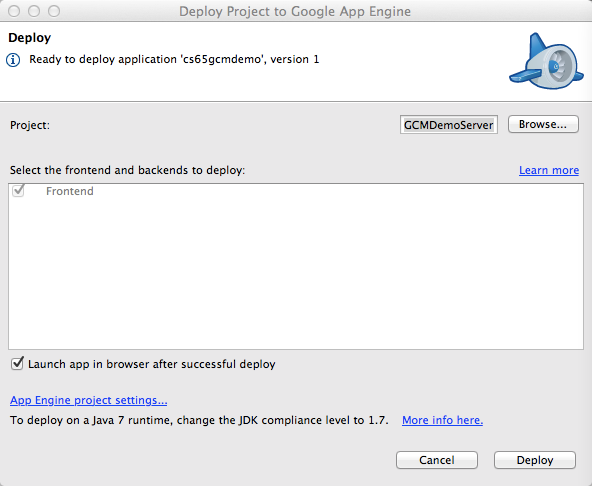Click the Ready to deploy application message
The width and height of the screenshot is (592, 486).
coord(174,59)
